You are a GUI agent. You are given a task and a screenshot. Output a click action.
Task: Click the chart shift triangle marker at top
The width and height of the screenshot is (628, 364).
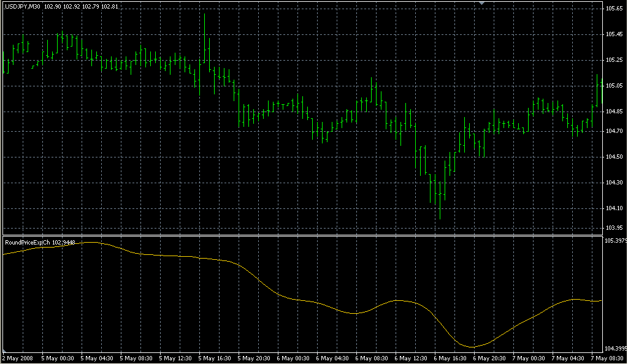click(x=482, y=3)
